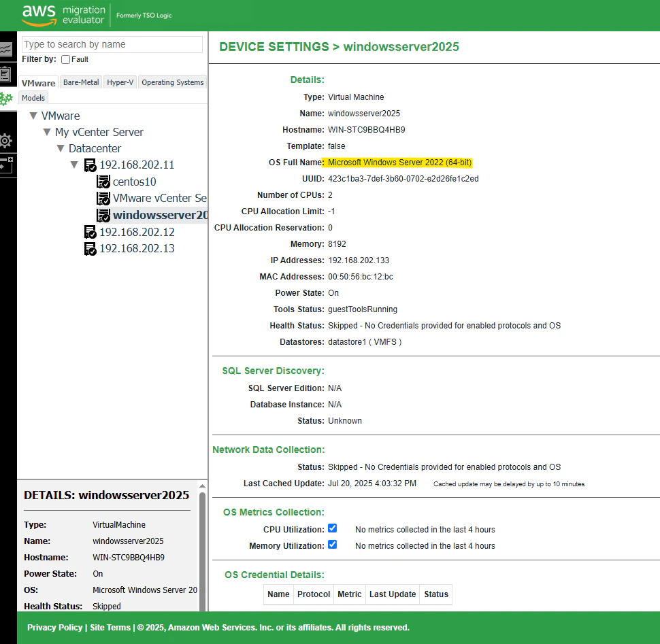Select host 192.168.202.12 label
The width and height of the screenshot is (660, 644).
coord(137,232)
